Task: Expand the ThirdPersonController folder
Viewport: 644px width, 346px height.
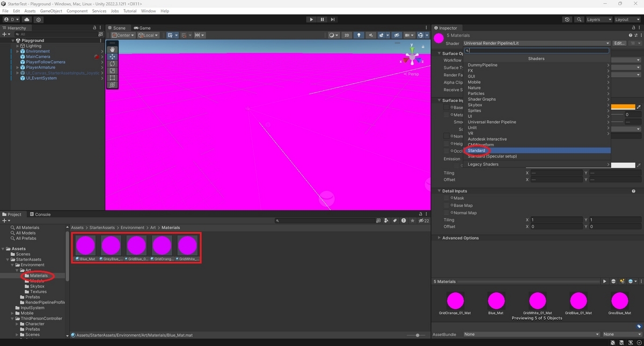Action: pyautogui.click(x=13, y=319)
